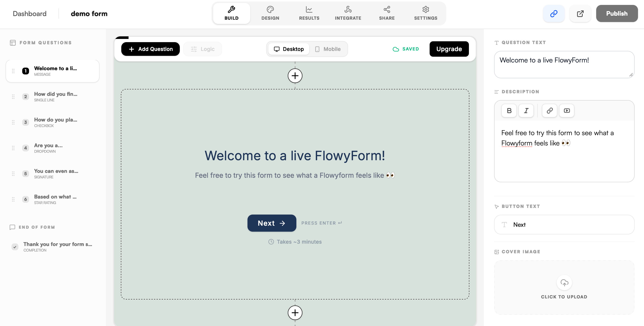The width and height of the screenshot is (644, 326).
Task: Click the Bold formatting icon in the description toolbar
Action: [509, 110]
